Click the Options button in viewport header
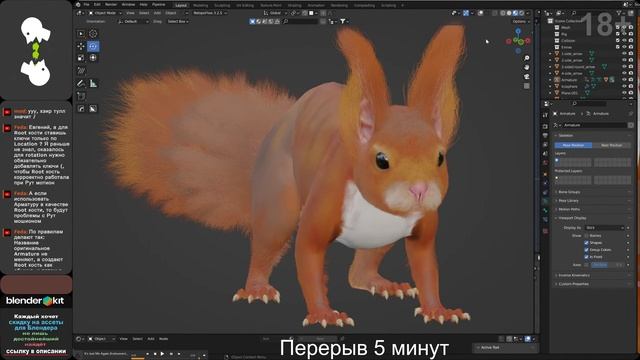The width and height of the screenshot is (640, 360). pos(520,21)
